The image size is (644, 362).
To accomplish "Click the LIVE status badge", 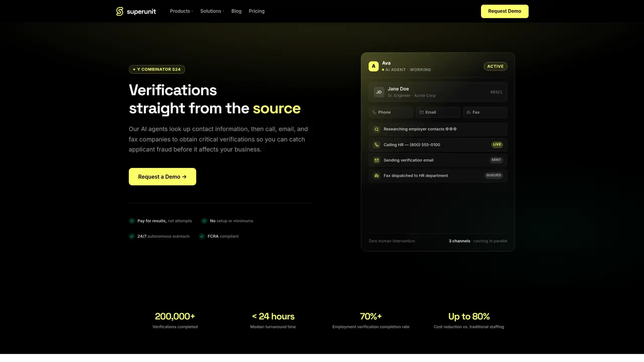I will (497, 145).
